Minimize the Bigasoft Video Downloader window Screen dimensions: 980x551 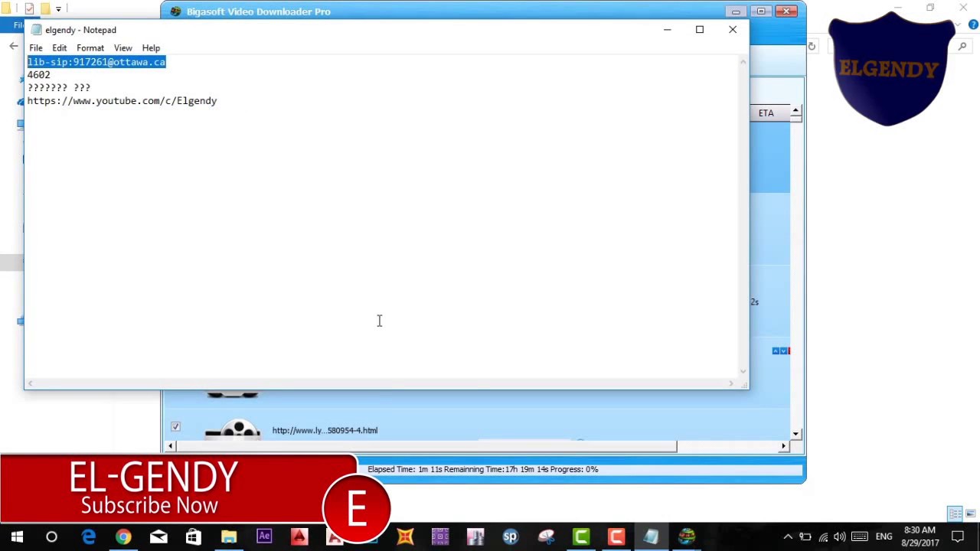click(736, 11)
